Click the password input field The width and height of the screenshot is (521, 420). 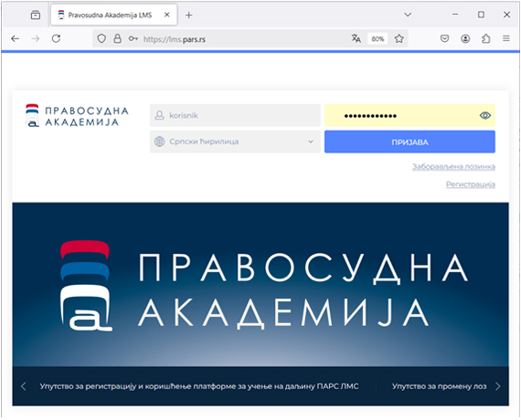click(x=409, y=116)
